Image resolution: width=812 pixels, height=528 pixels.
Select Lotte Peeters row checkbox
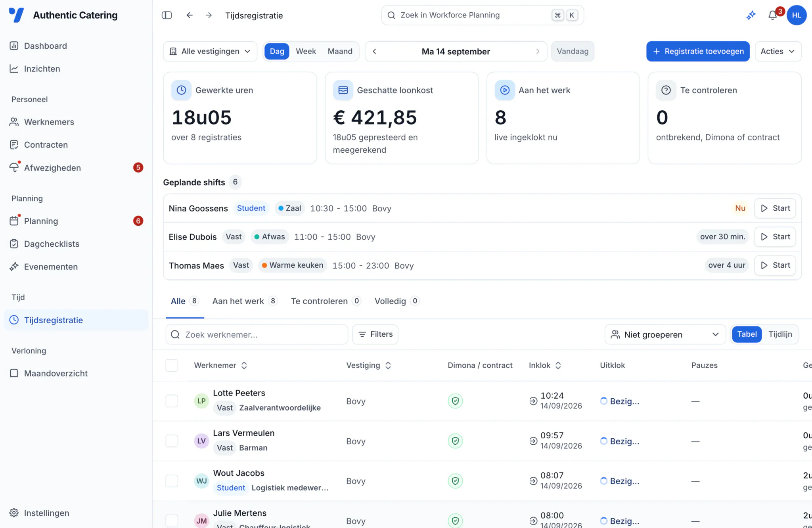[172, 401]
